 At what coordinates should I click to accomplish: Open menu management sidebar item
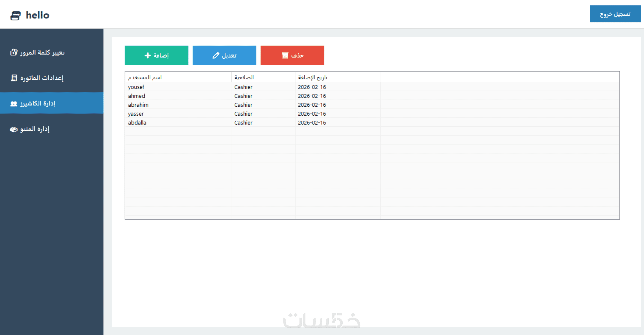click(x=35, y=129)
